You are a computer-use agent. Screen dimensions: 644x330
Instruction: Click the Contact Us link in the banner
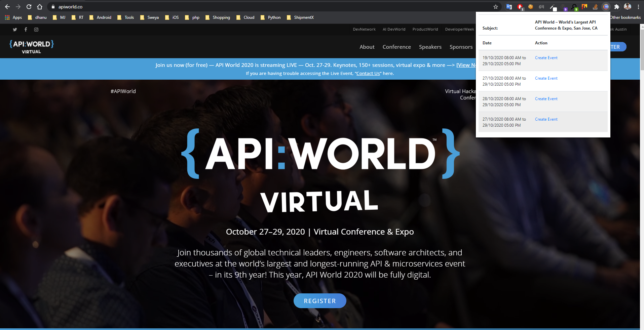(368, 73)
